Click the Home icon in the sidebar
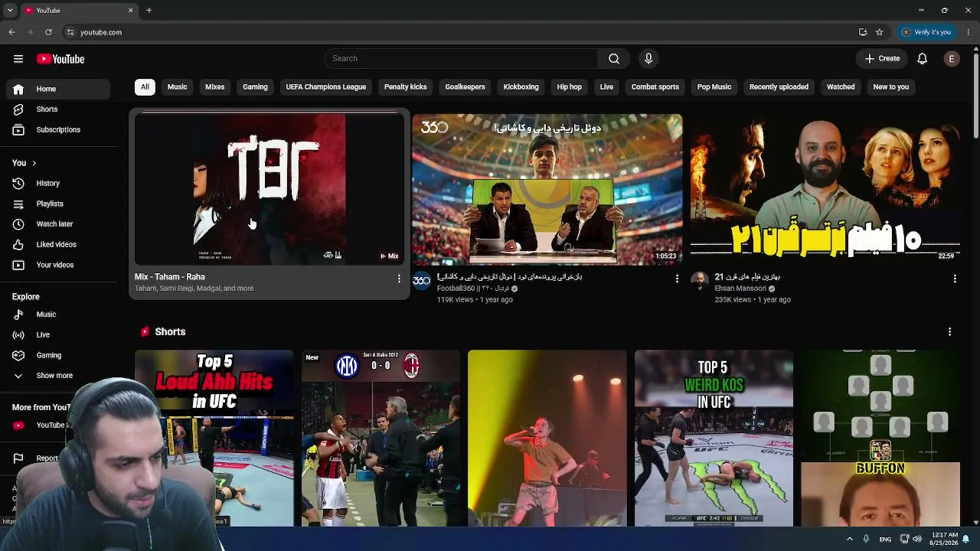 18,89
